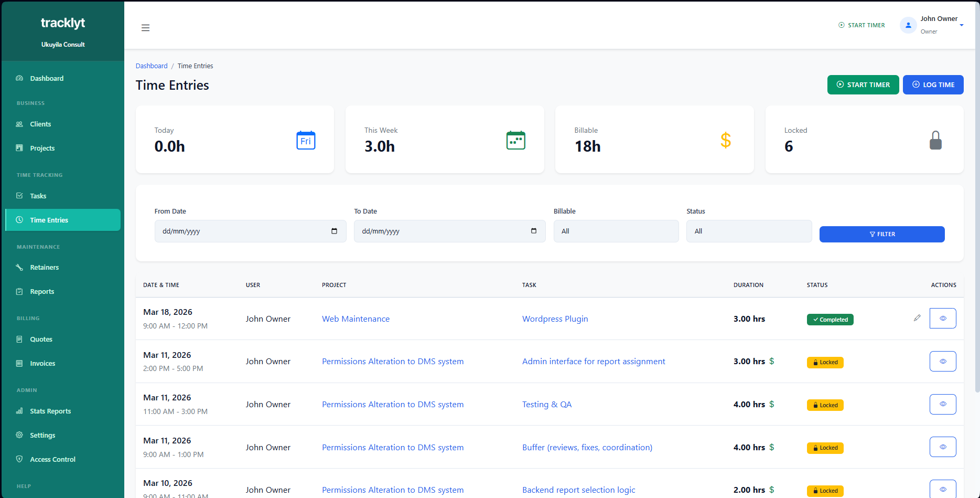The height and width of the screenshot is (498, 980).
Task: Open the Web Maintenance project link
Action: 356,319
